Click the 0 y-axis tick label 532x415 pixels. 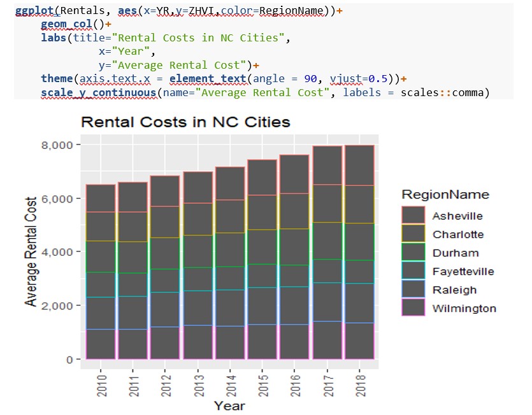(69, 360)
